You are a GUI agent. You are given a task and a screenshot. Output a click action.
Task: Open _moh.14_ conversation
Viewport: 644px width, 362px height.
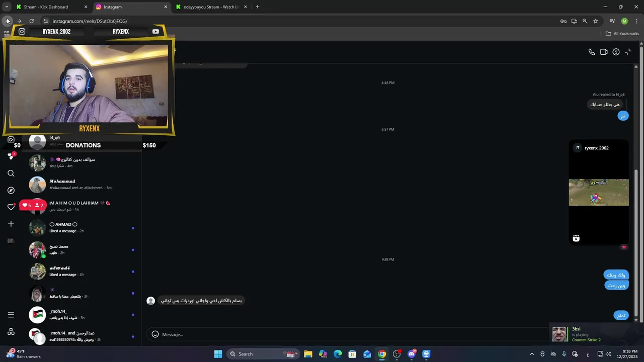pyautogui.click(x=82, y=315)
